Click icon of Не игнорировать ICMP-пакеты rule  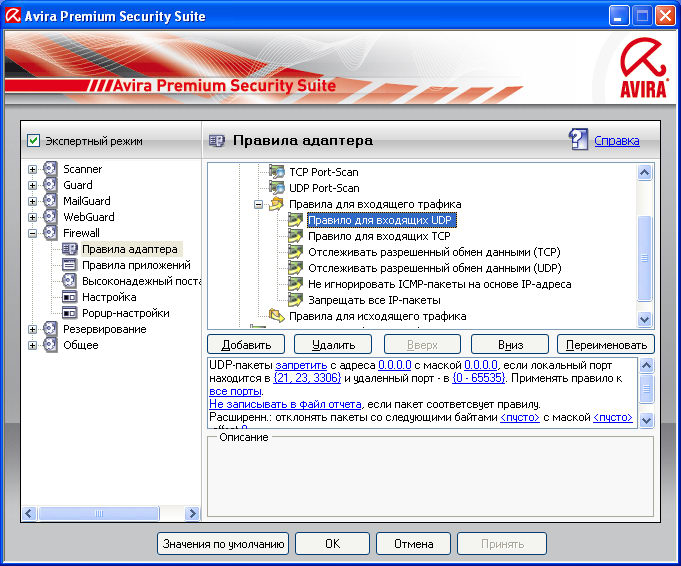pyautogui.click(x=295, y=285)
